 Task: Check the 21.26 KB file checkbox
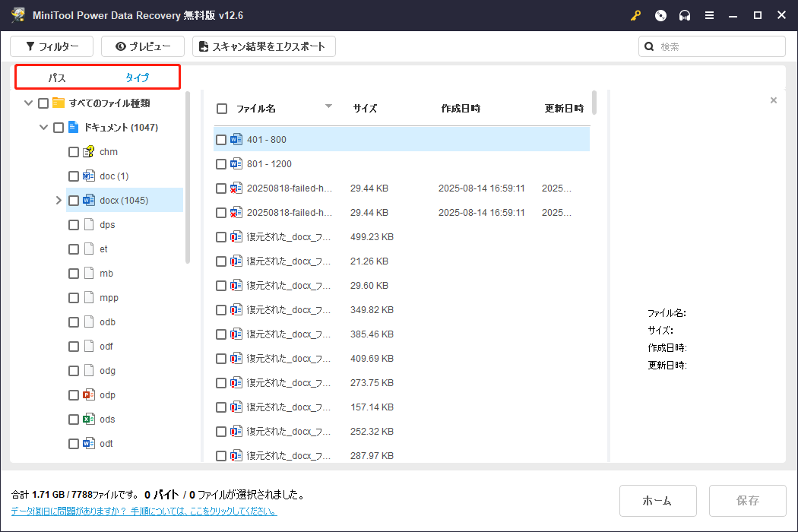coord(221,261)
